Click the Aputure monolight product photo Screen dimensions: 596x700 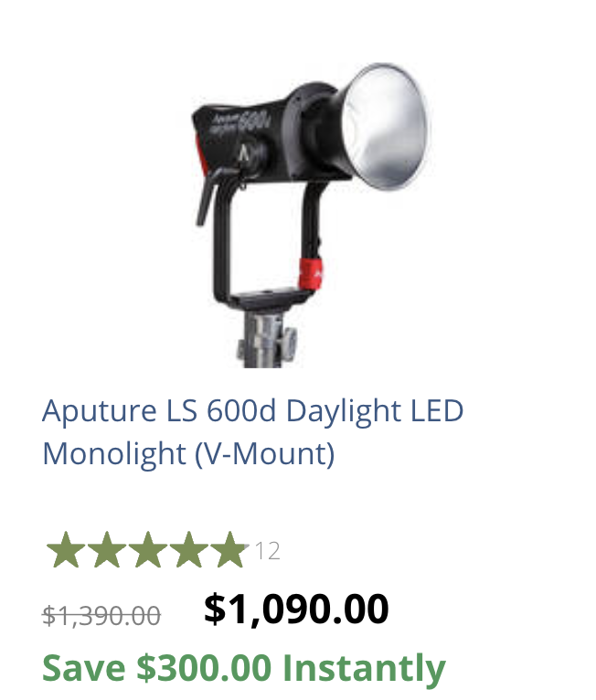pos(310,215)
